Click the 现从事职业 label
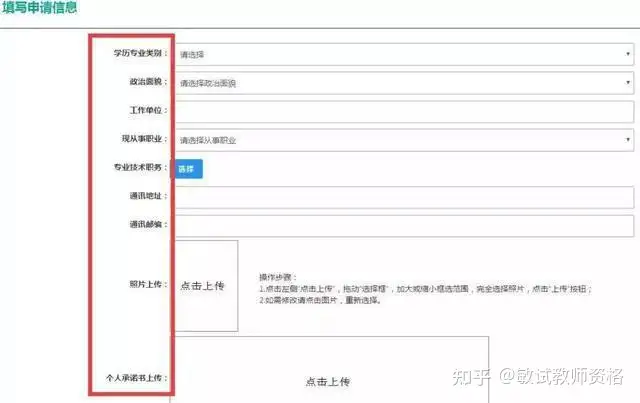The height and width of the screenshot is (403, 640). pyautogui.click(x=144, y=139)
